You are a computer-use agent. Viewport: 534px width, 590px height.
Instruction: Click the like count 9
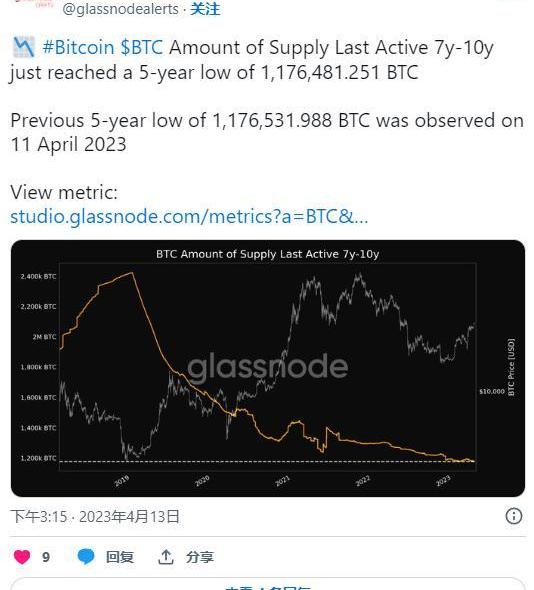tap(46, 557)
